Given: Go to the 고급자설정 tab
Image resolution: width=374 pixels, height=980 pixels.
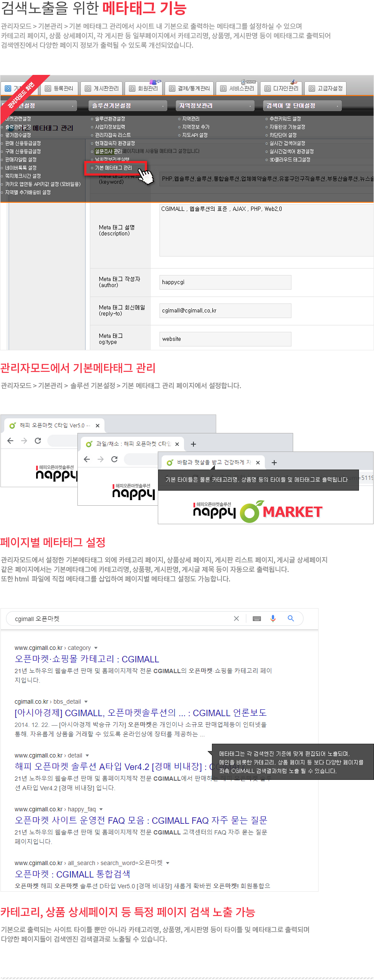Looking at the screenshot, I should click(x=325, y=88).
